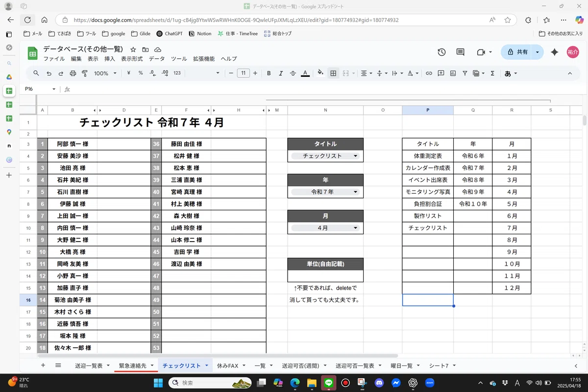
Task: Click the insert chart icon
Action: click(453, 73)
